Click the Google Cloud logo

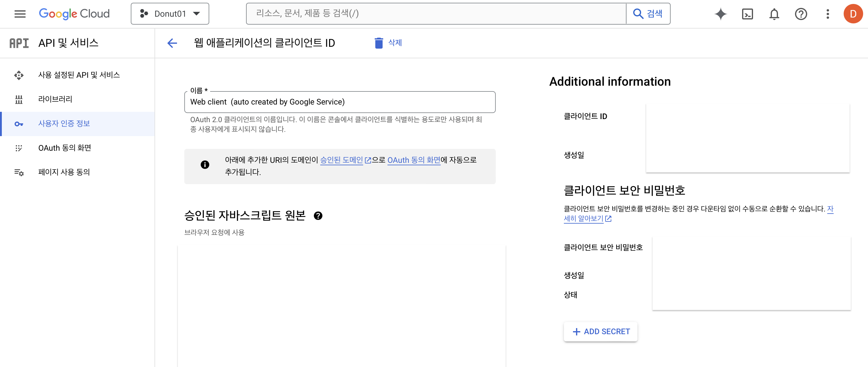coord(74,14)
